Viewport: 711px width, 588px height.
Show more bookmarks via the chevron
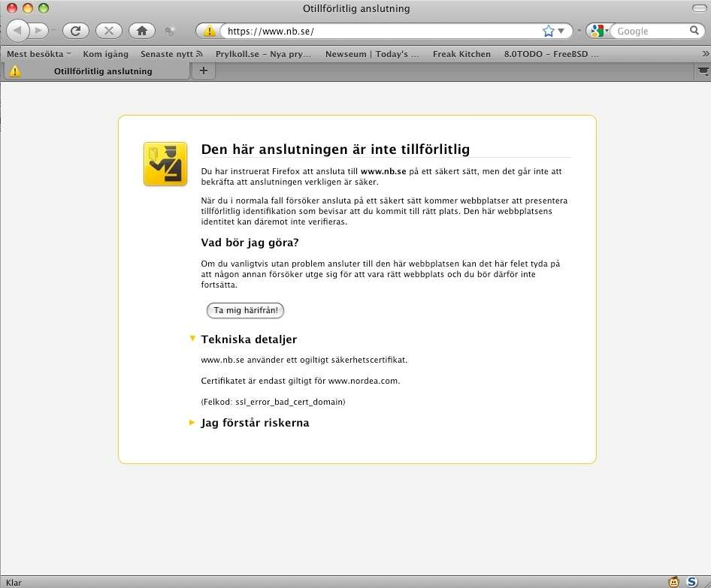(x=705, y=54)
